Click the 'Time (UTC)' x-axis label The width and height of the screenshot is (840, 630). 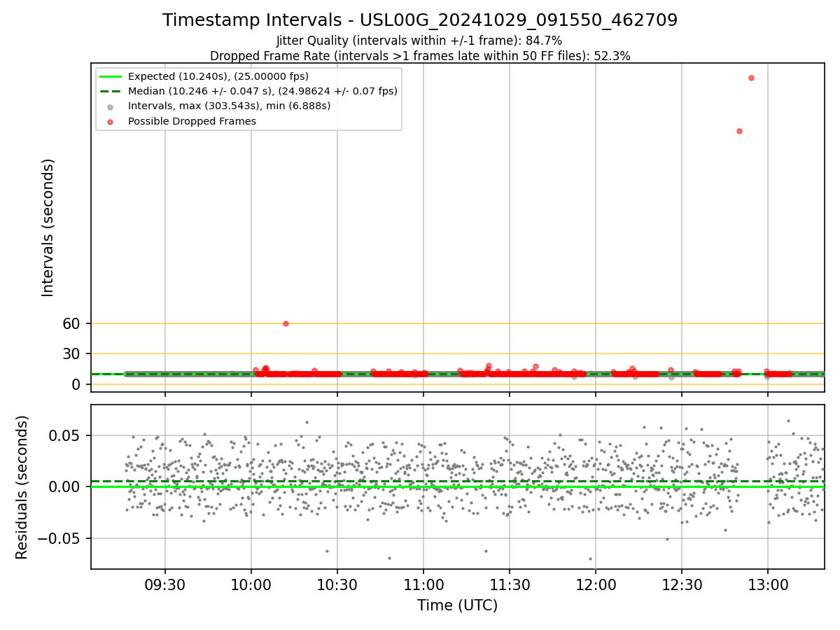(x=457, y=605)
